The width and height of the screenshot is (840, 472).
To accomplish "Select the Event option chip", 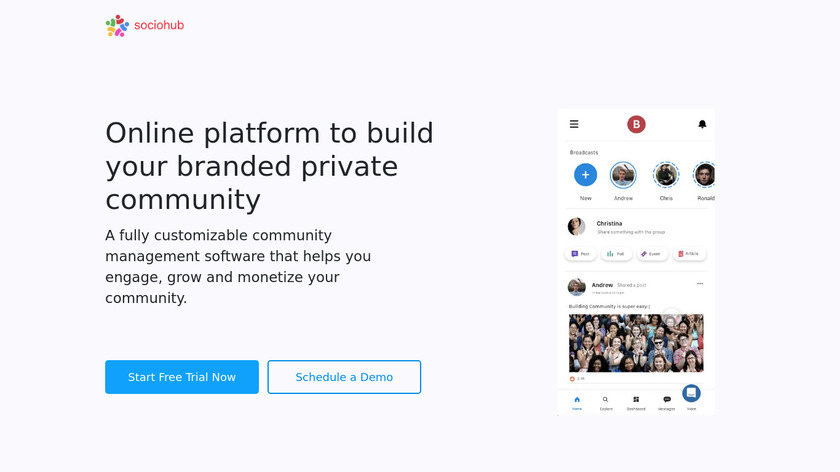I will click(x=651, y=254).
